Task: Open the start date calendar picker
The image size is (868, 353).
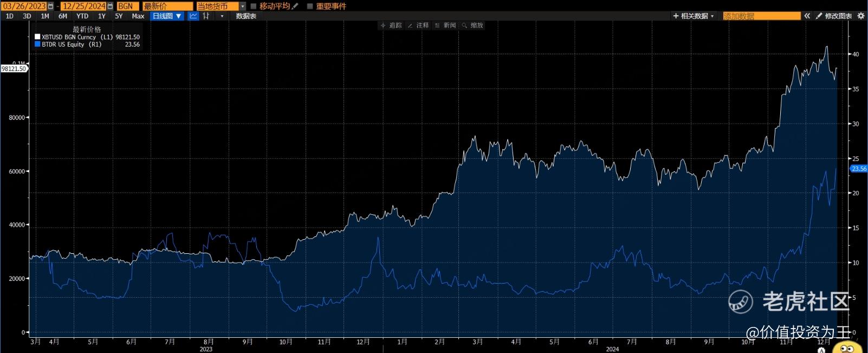Action: (x=51, y=6)
